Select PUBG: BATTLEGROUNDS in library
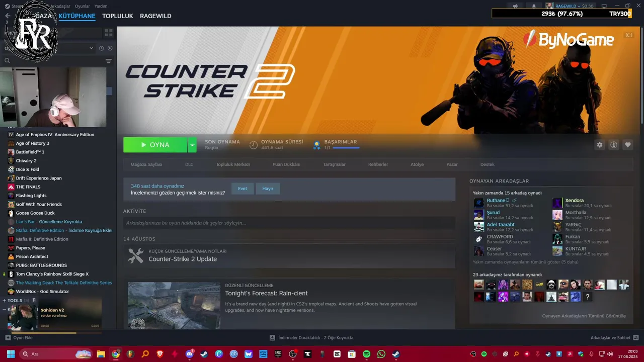Viewport: 644px width, 362px height. (x=41, y=265)
